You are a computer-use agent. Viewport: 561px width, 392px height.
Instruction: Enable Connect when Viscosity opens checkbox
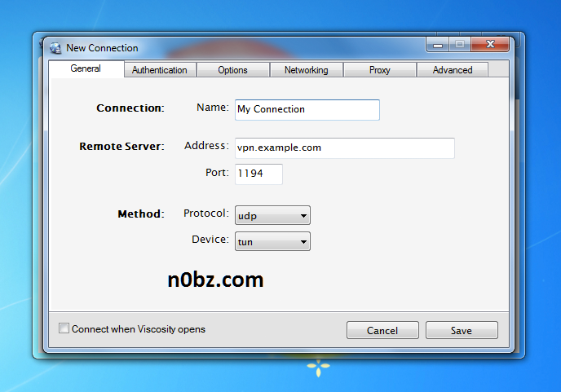tap(64, 328)
